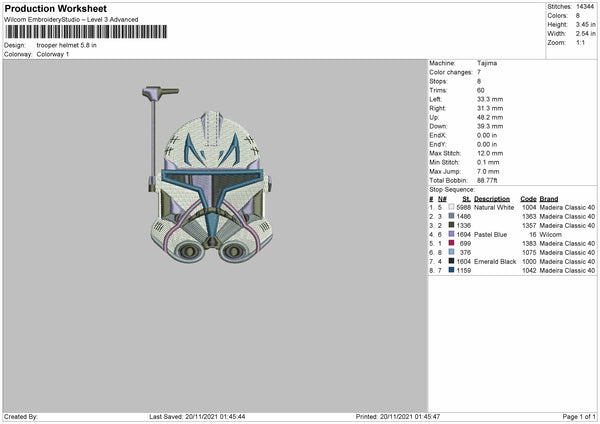Click the Machine value 'Tajima'
Image resolution: width=600 pixels, height=424 pixels.
[487, 63]
